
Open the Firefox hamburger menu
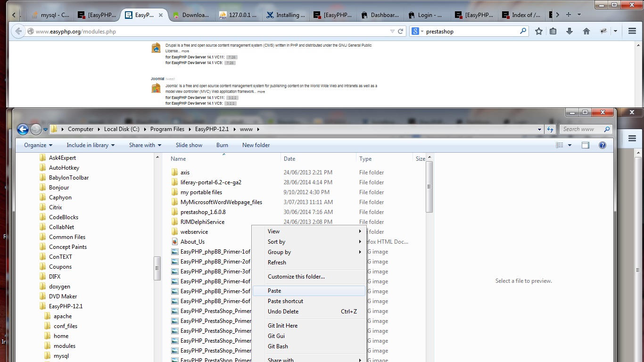pos(632,32)
